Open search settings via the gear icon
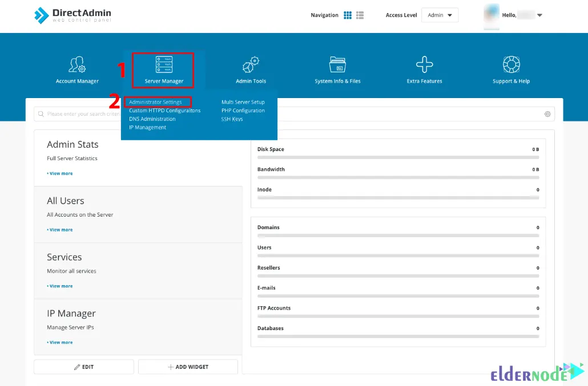 [x=547, y=114]
